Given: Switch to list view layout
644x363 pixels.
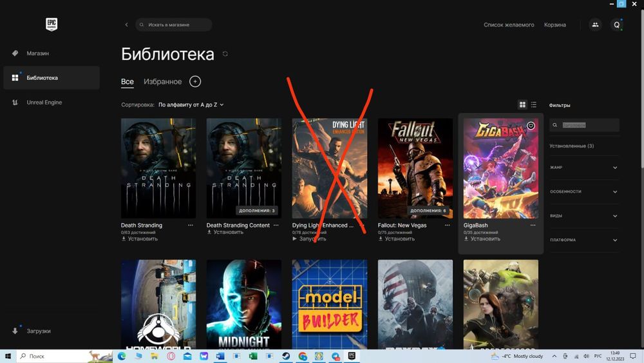Looking at the screenshot, I should (x=533, y=105).
